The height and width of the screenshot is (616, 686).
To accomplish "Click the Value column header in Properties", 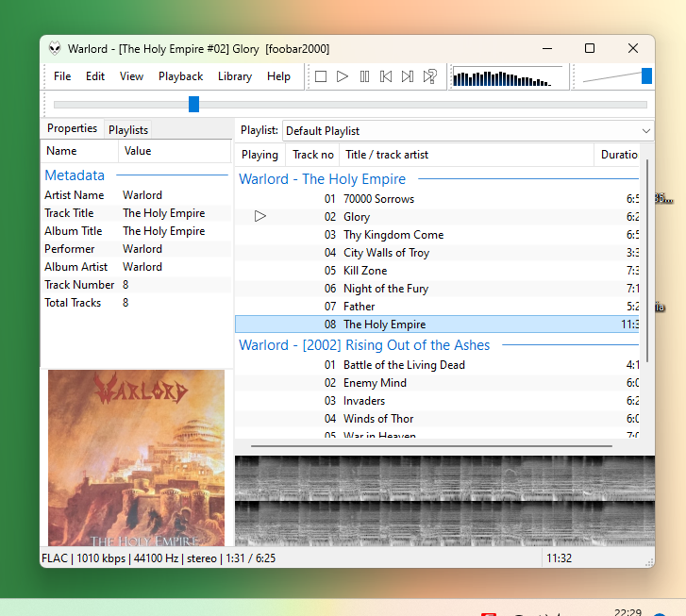I will click(175, 151).
